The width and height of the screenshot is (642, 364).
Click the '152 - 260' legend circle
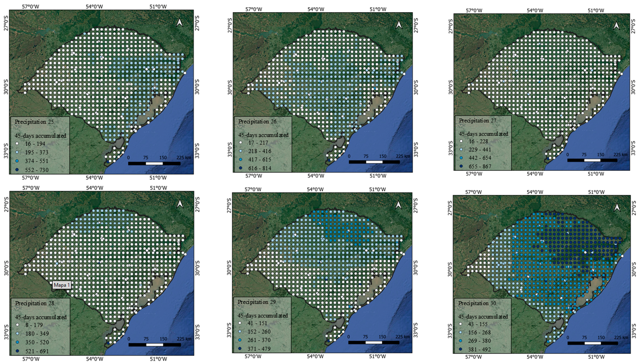coord(240,332)
